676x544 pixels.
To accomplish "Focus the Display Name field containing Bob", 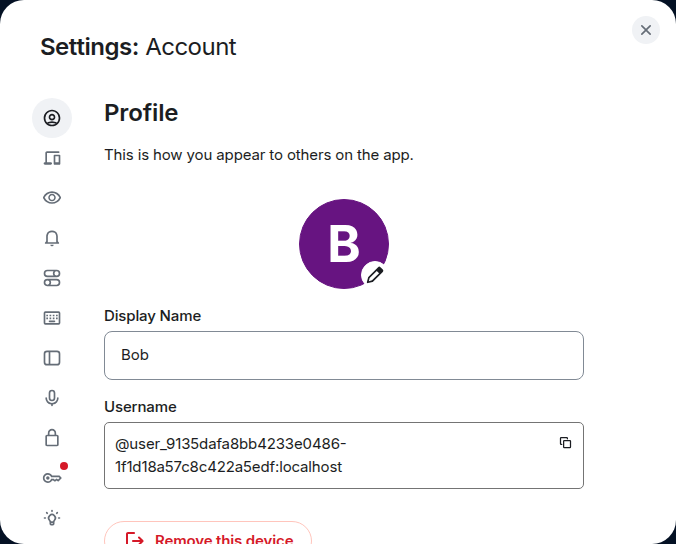I will pyautogui.click(x=344, y=356).
